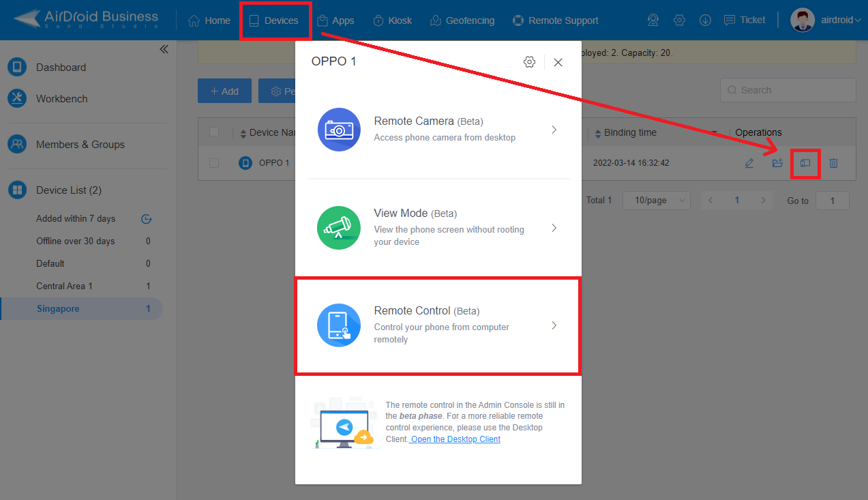This screenshot has height=500, width=868.
Task: Click the Remote Camera icon
Action: [x=339, y=129]
